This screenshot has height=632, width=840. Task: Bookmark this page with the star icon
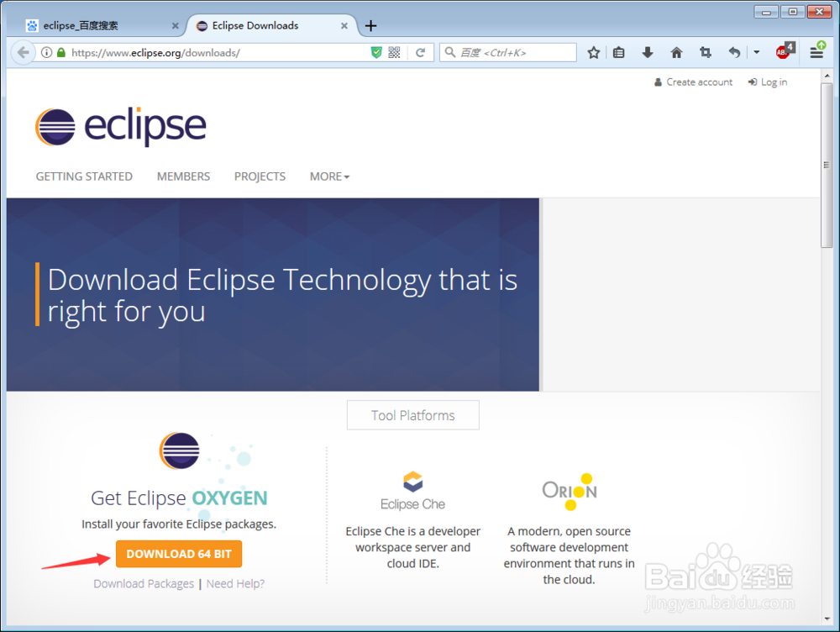point(593,53)
